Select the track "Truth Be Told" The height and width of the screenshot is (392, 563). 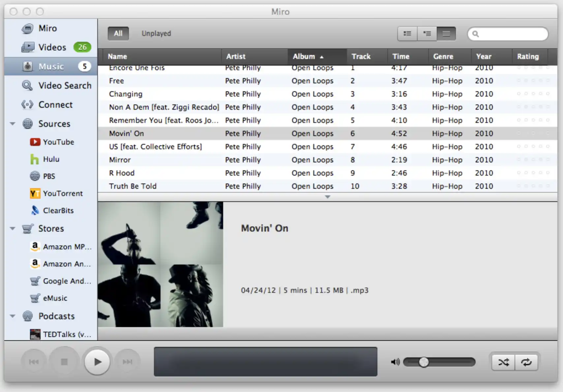click(x=327, y=186)
